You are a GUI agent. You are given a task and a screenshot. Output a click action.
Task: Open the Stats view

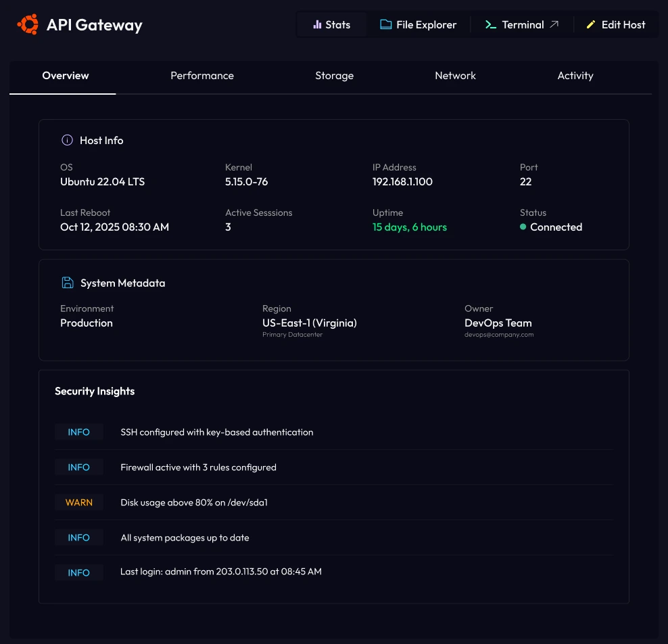[331, 25]
